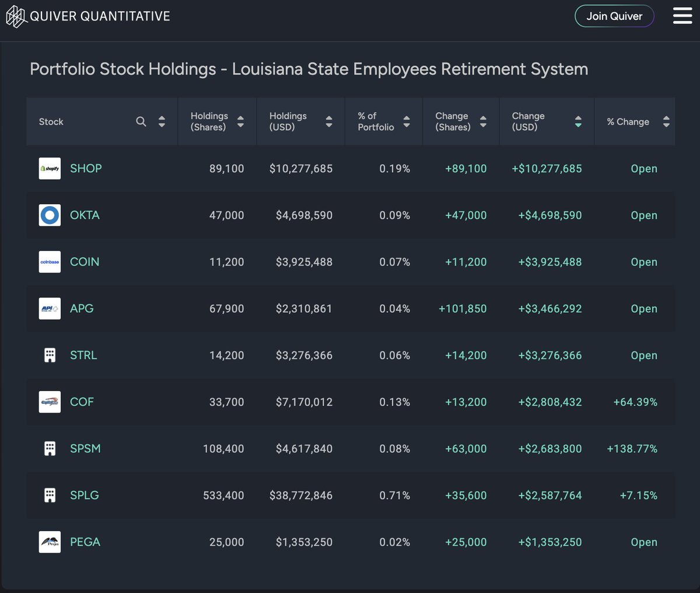
Task: Open the SPLG ticker link
Action: coord(85,496)
